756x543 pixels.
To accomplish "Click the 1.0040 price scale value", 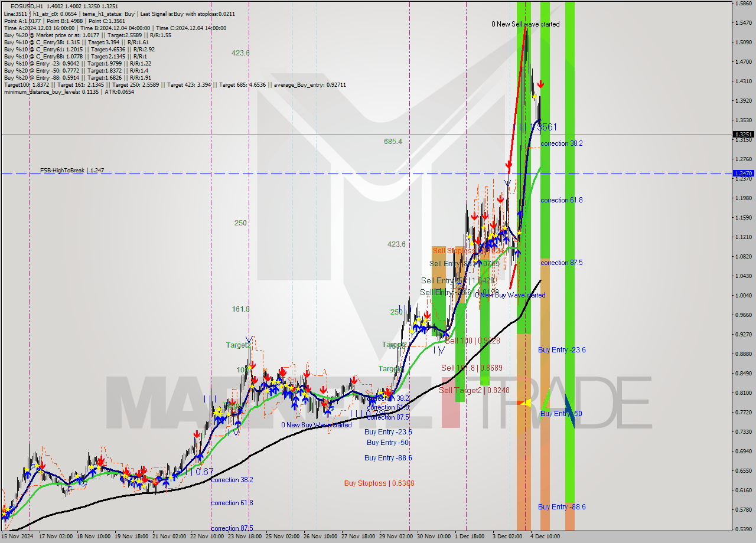I will [743, 295].
